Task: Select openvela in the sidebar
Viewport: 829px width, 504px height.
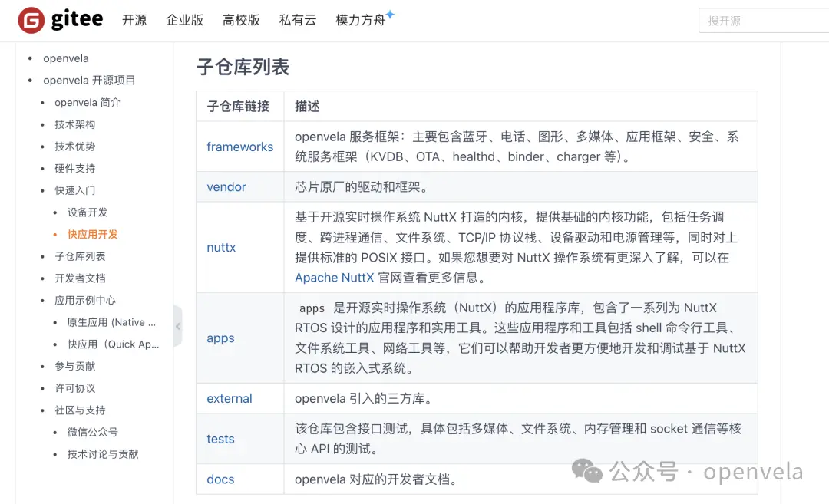Action: tap(66, 58)
